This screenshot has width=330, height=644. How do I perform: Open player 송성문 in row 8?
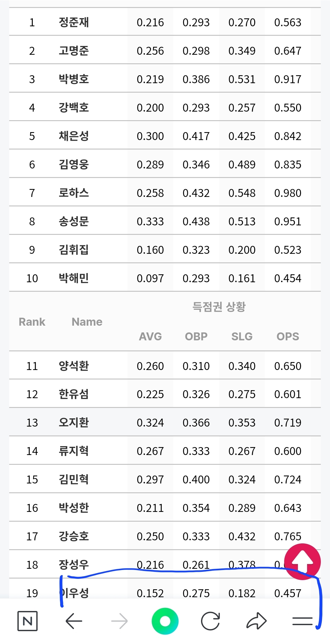click(x=74, y=221)
